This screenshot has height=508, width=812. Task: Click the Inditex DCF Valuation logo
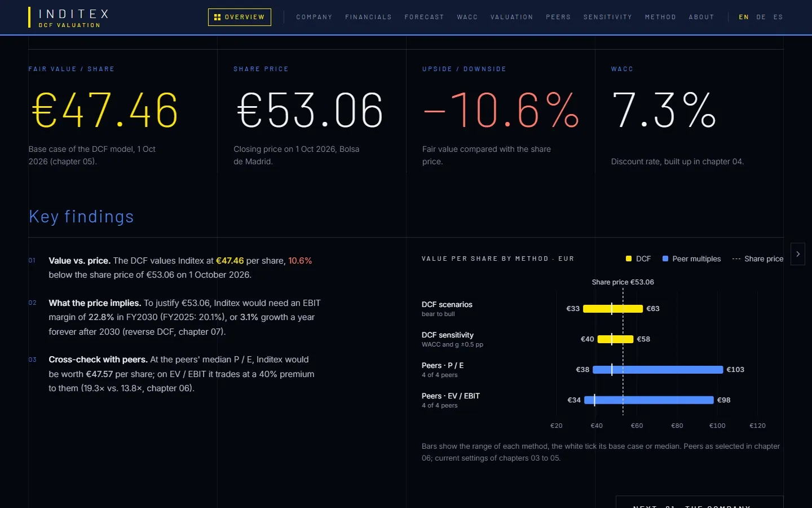(x=68, y=17)
